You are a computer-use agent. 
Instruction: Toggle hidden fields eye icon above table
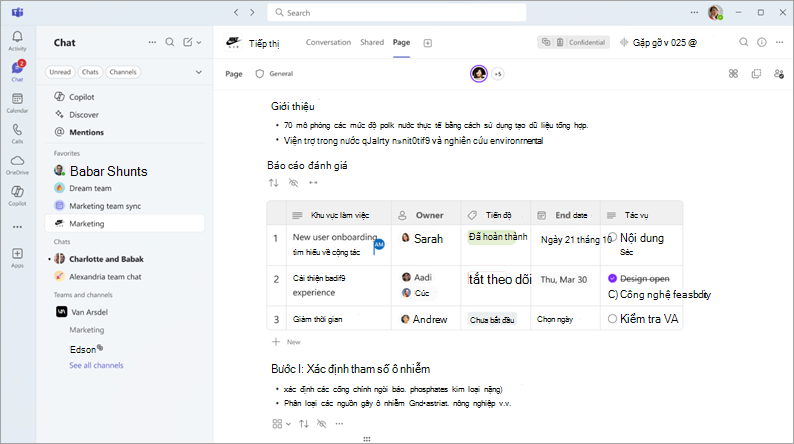point(293,183)
